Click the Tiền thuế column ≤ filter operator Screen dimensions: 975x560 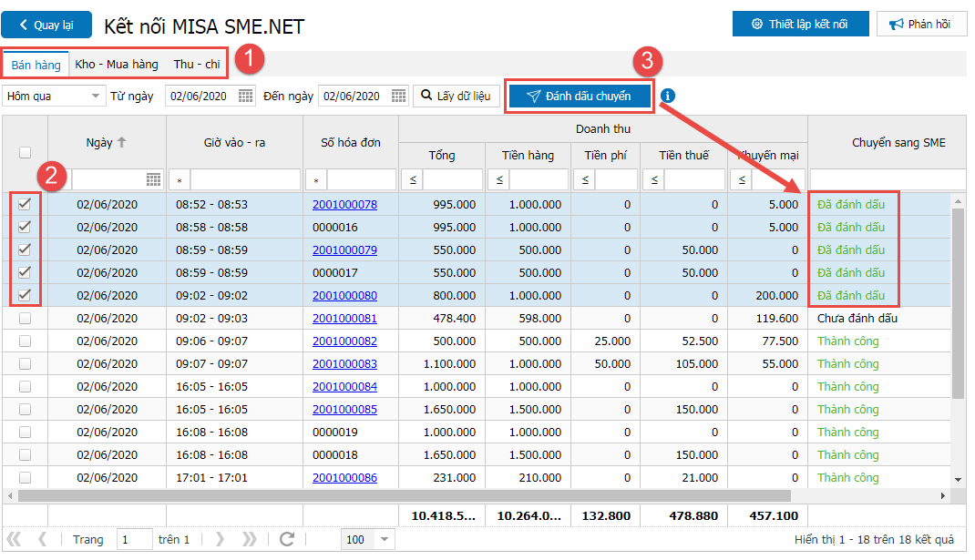[x=653, y=180]
